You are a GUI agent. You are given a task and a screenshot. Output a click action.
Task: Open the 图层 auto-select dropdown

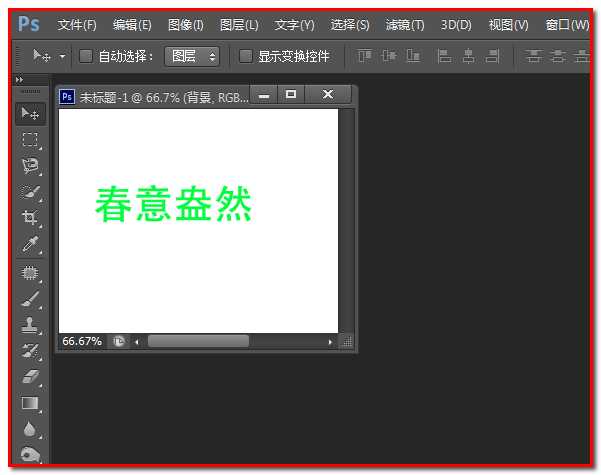(x=192, y=57)
